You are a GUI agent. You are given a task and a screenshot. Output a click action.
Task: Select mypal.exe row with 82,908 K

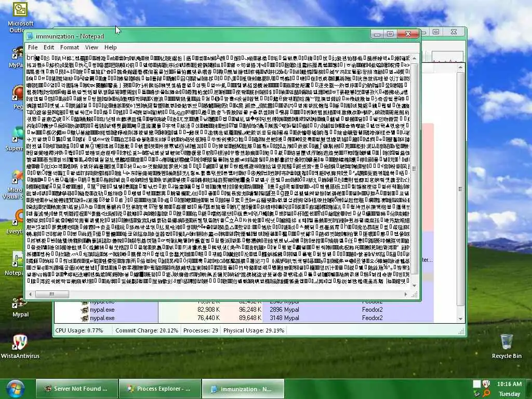244,310
